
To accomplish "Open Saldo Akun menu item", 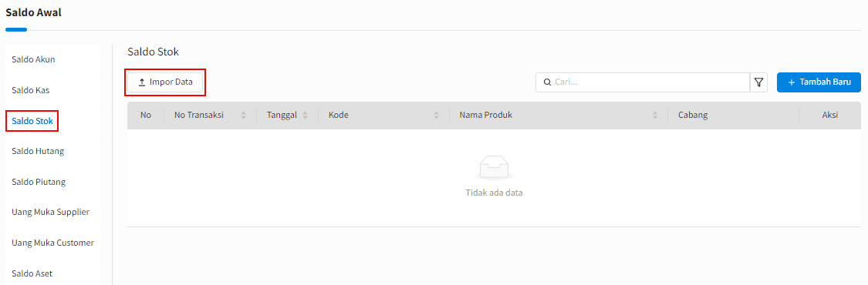I will 33,59.
